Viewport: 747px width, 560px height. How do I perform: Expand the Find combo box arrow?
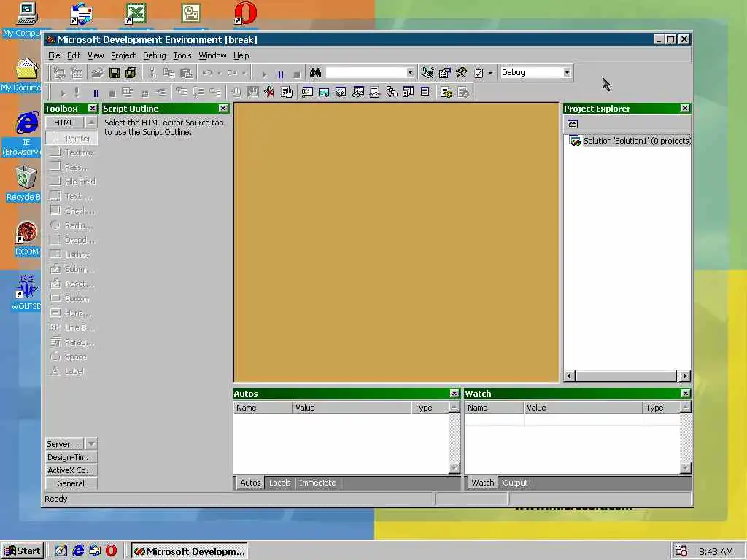(x=410, y=73)
